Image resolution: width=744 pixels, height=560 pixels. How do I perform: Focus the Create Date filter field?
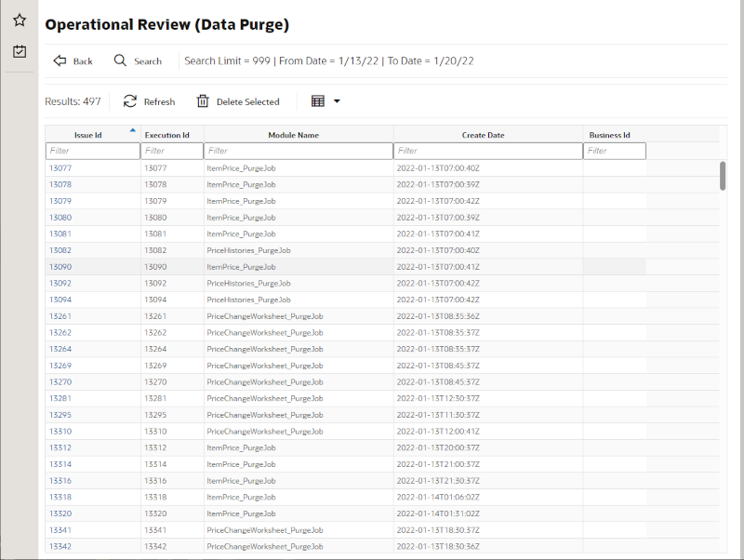point(488,151)
